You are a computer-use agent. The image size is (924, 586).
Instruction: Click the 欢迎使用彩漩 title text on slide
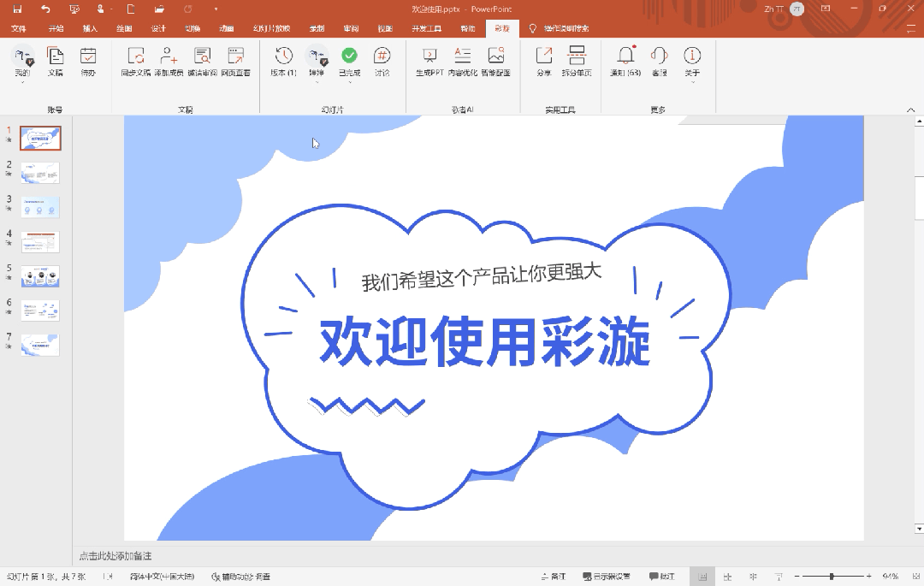click(484, 341)
